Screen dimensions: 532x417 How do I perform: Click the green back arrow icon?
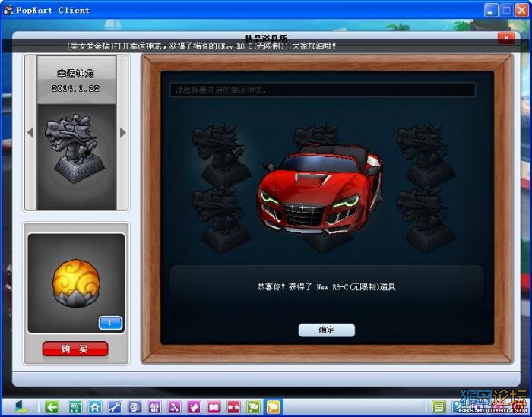point(52,406)
